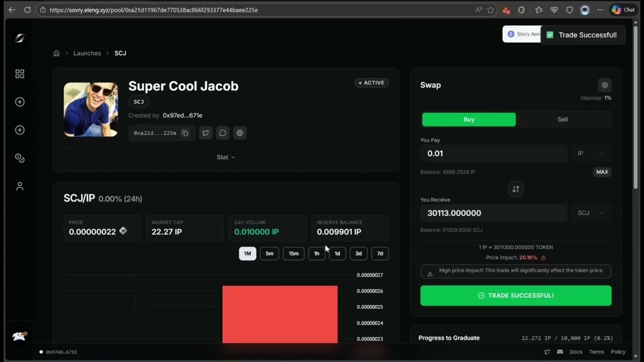The height and width of the screenshot is (362, 644).
Task: Swap direction with the arrows icon
Action: [x=516, y=189]
